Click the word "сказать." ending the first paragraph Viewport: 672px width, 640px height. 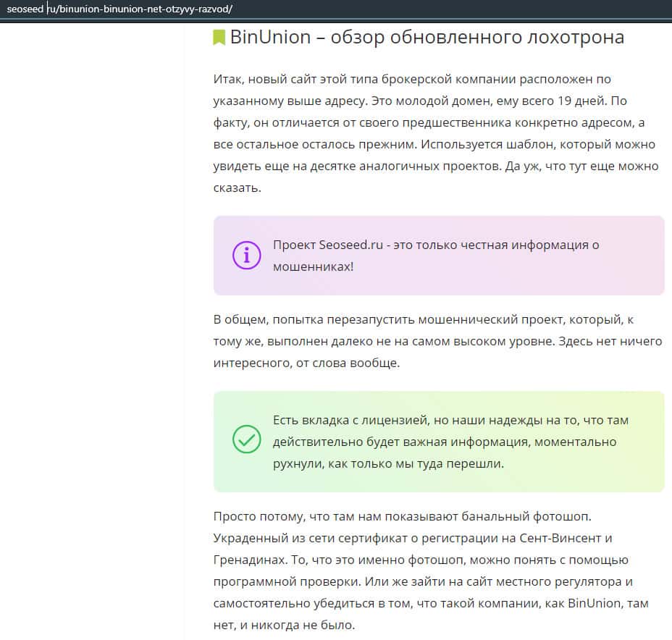[237, 188]
